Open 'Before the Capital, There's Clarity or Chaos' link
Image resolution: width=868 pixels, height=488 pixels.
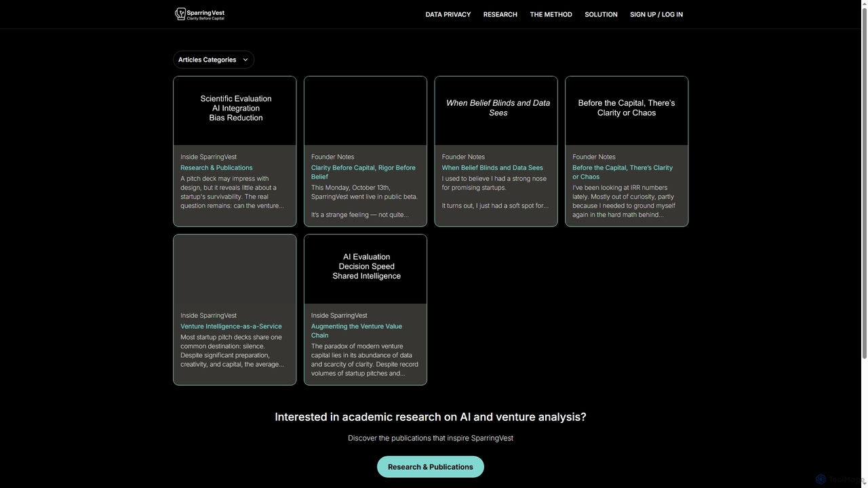coord(623,172)
